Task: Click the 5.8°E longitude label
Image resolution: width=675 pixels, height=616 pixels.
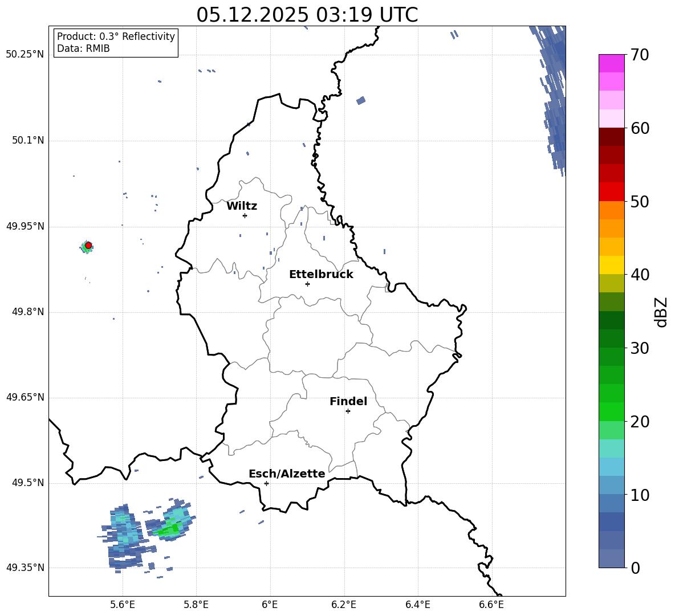Action: pyautogui.click(x=196, y=605)
